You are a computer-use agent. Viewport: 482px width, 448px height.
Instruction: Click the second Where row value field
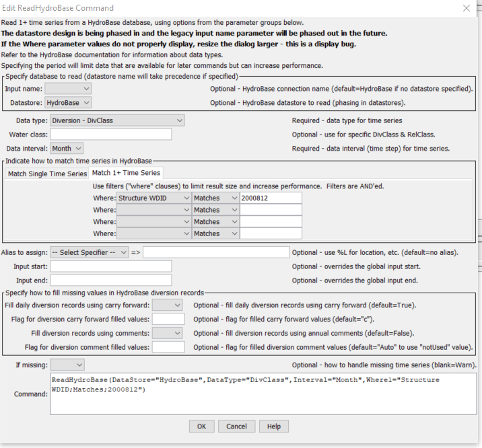[x=271, y=210]
